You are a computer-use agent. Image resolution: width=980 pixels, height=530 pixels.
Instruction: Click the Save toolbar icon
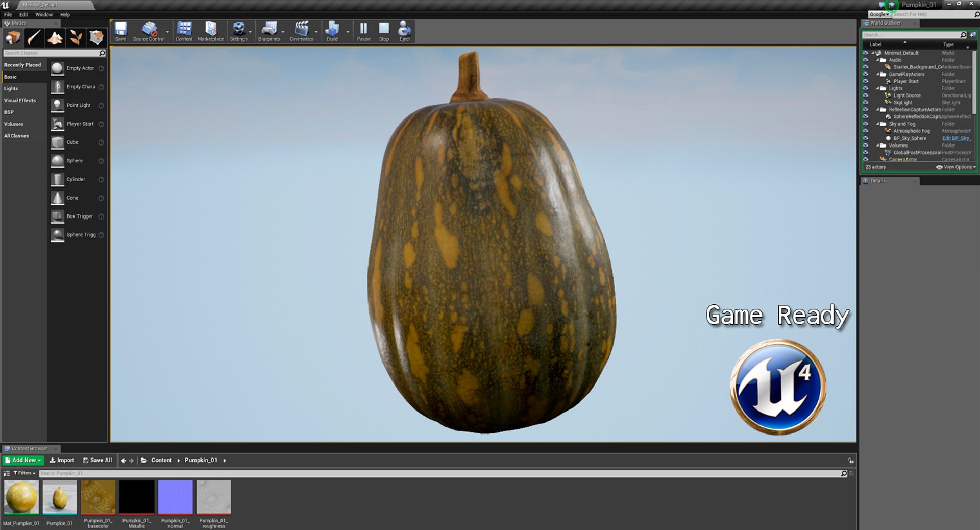click(x=120, y=31)
